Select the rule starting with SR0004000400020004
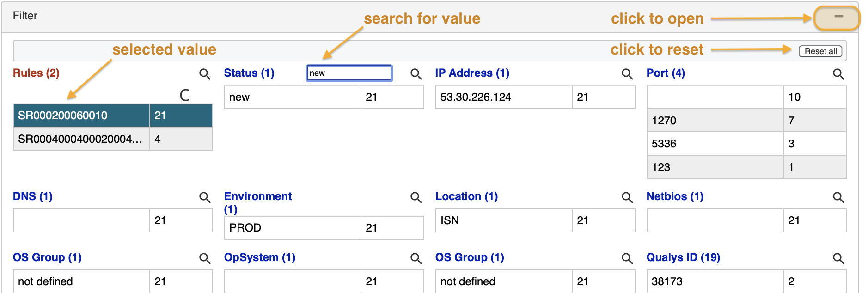868x293 pixels. [81, 139]
